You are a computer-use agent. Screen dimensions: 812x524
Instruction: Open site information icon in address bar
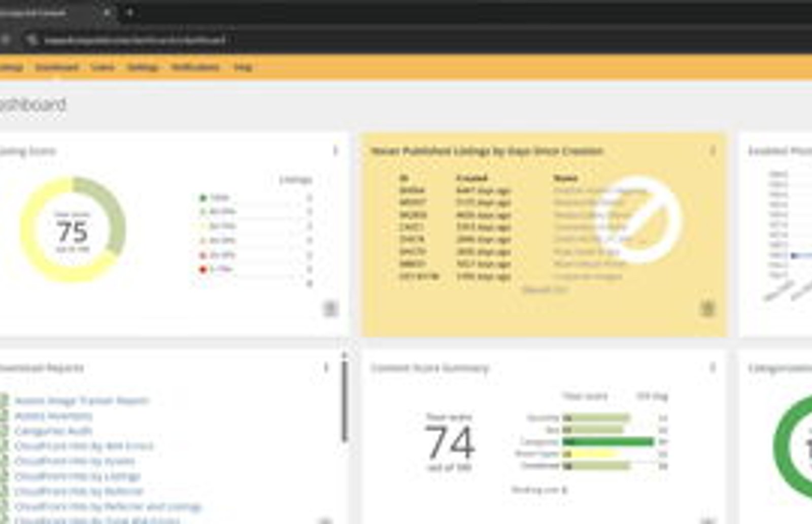pyautogui.click(x=31, y=40)
